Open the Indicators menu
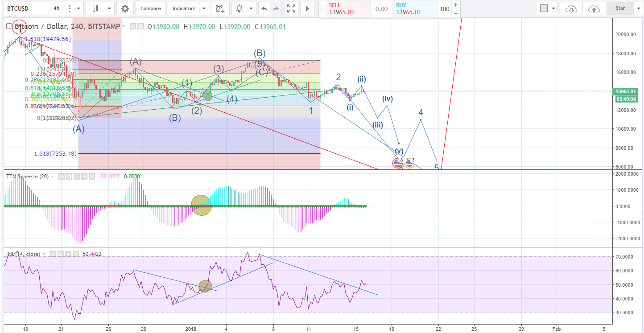Viewport: 644px width, 333px height. tap(184, 8)
